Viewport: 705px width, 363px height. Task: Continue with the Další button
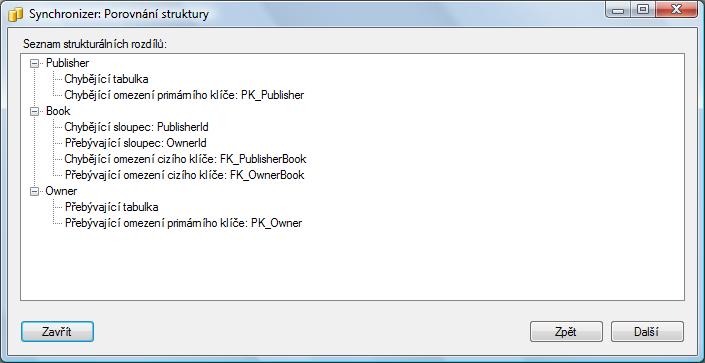pos(647,332)
